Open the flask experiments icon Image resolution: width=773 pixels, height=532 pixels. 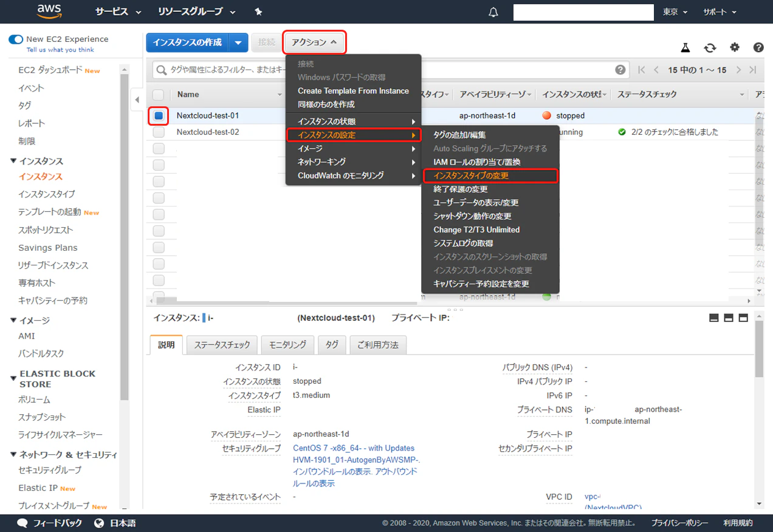pyautogui.click(x=685, y=47)
